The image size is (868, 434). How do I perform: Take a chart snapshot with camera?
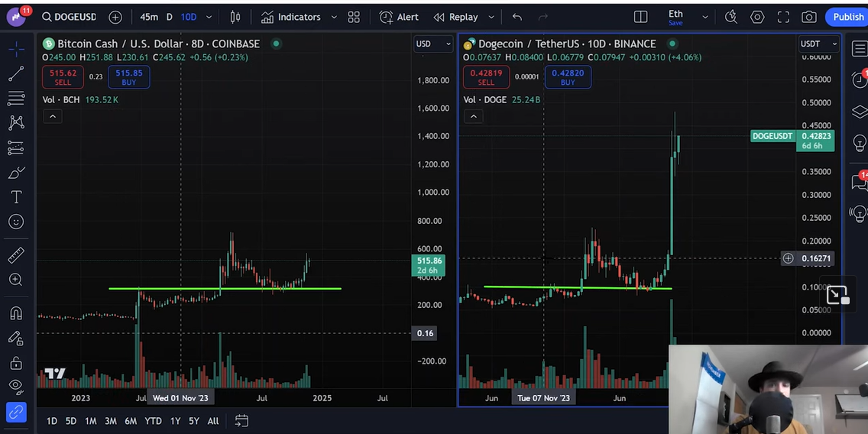[x=809, y=17]
